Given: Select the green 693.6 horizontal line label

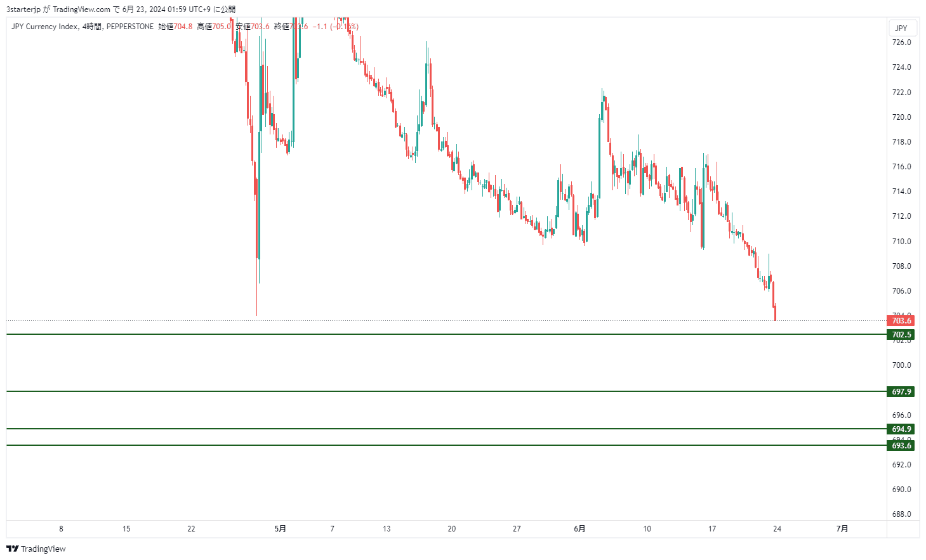Looking at the screenshot, I should [x=901, y=446].
